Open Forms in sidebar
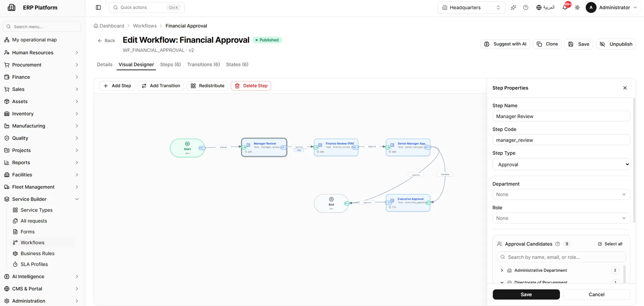 point(28,232)
